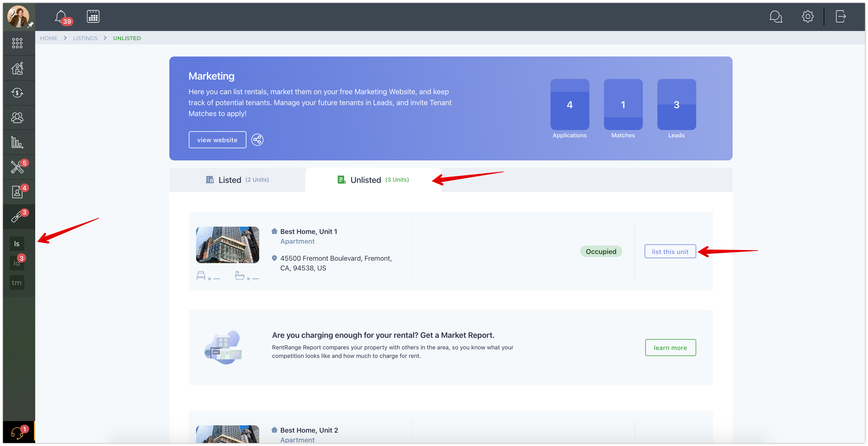Open the calendar icon in top bar

click(x=93, y=16)
